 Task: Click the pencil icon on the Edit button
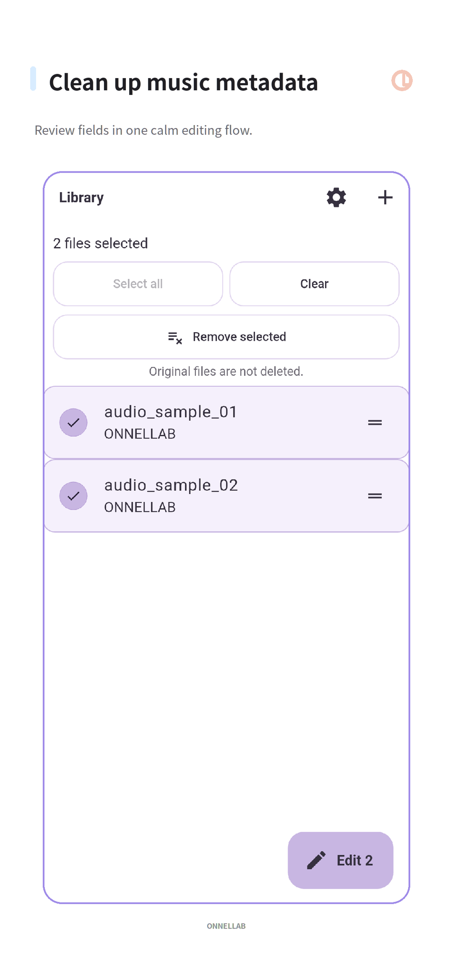tap(316, 860)
